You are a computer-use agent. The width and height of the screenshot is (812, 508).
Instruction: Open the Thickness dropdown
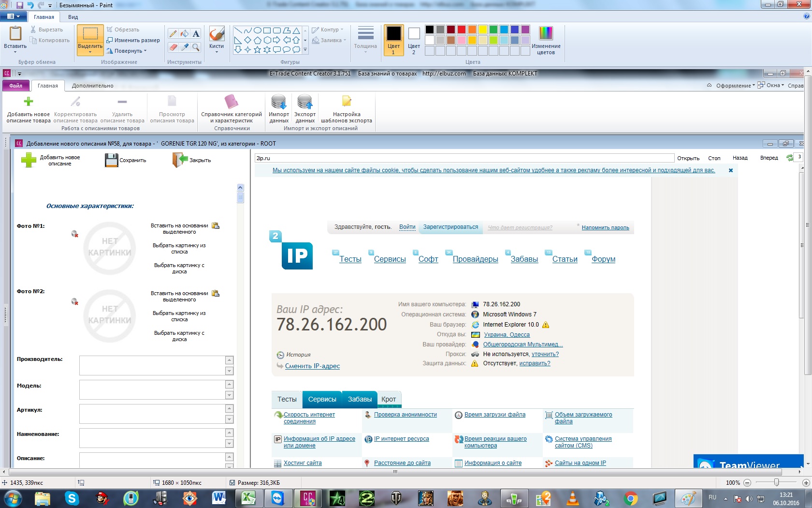(365, 40)
